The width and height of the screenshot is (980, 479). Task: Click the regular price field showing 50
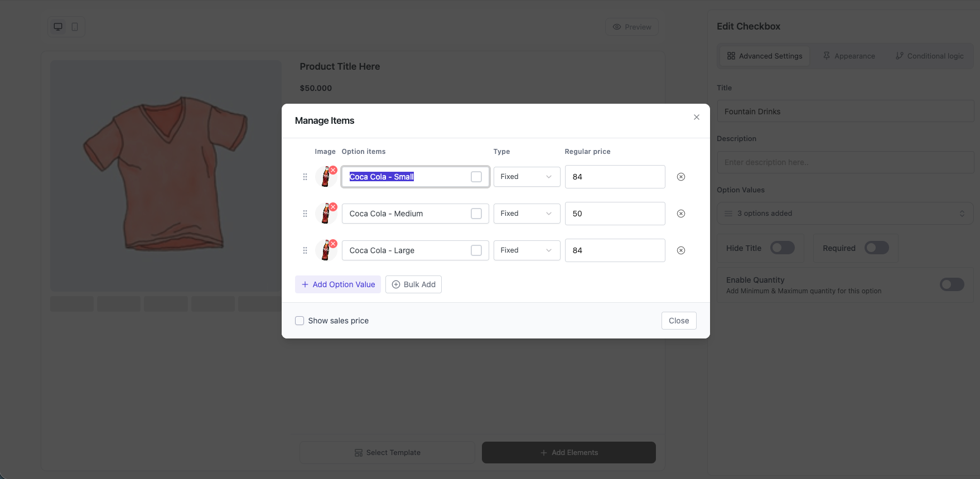click(x=615, y=214)
